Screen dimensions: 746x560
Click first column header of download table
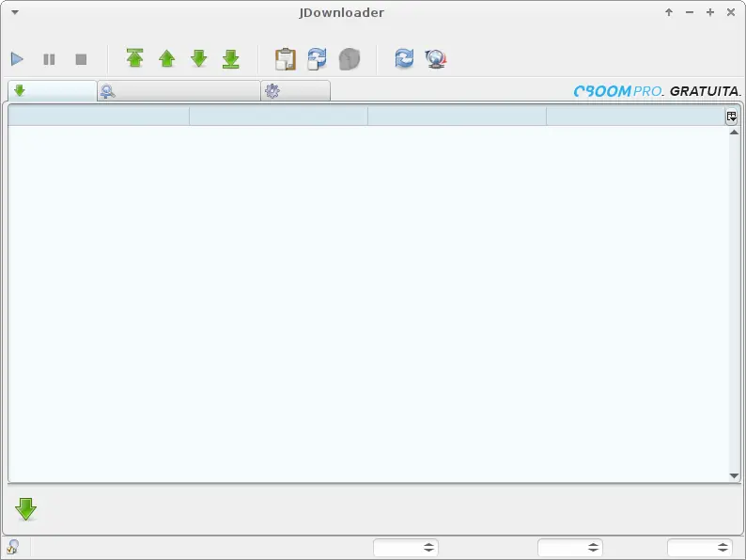[99, 116]
